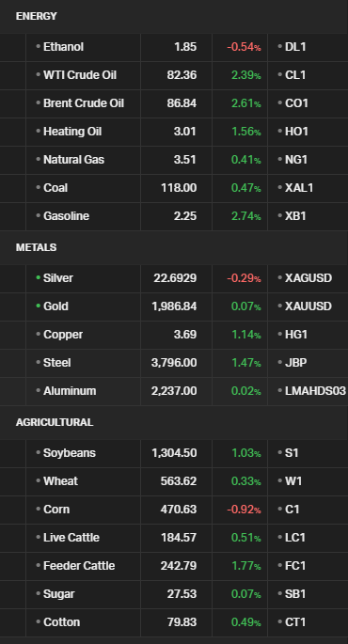Click Feeder Cattle's 1.77% change
This screenshot has width=348, height=644.
coord(246,566)
